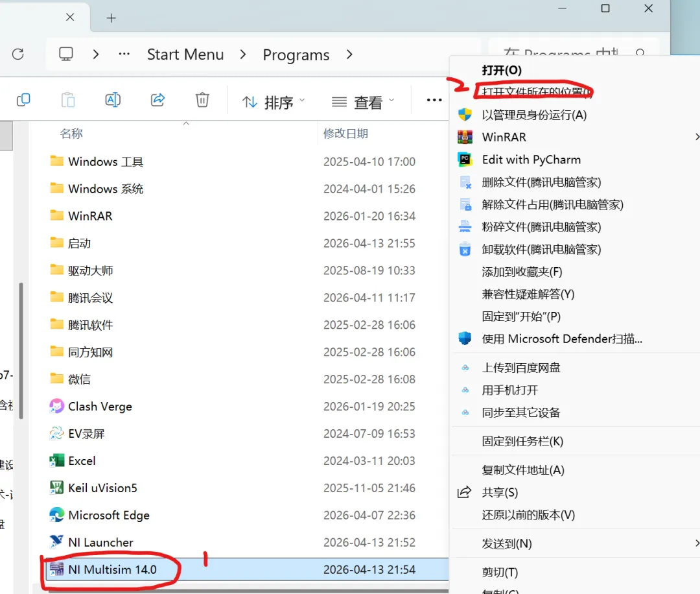Viewport: 700px width, 594px height.
Task: Choose 解除文件占用(腾讯电脑管家)
Action: [552, 204]
